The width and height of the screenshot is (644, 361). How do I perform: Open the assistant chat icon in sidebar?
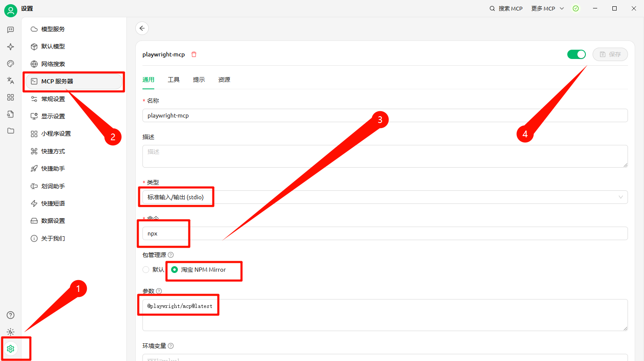click(x=11, y=30)
